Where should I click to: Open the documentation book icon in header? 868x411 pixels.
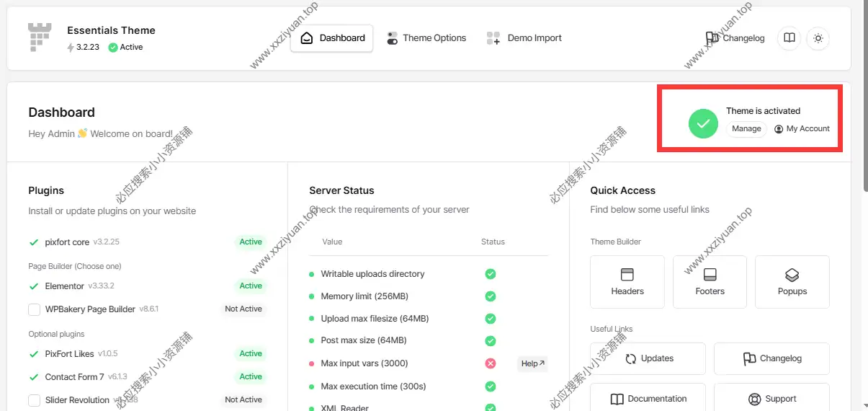pyautogui.click(x=789, y=38)
